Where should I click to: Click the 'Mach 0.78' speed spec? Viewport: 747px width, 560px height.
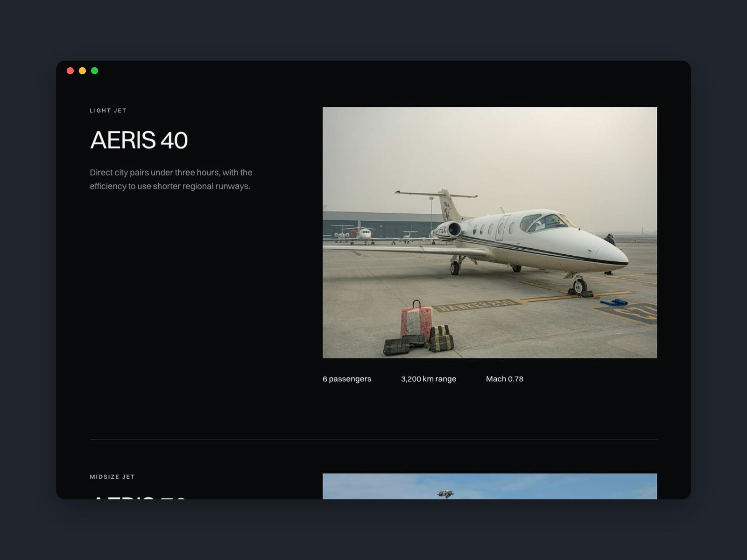[x=505, y=379]
